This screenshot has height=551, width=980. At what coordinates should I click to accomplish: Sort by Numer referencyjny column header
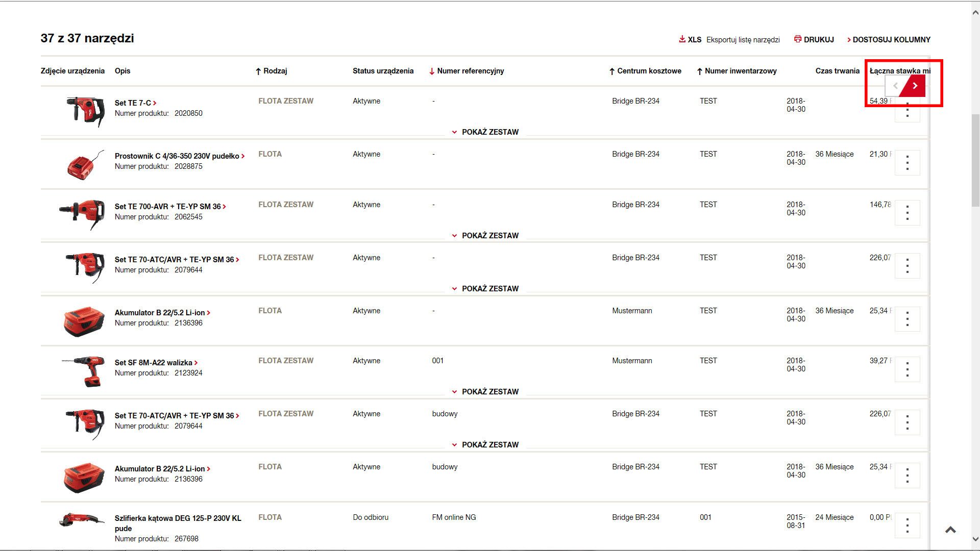pos(470,71)
